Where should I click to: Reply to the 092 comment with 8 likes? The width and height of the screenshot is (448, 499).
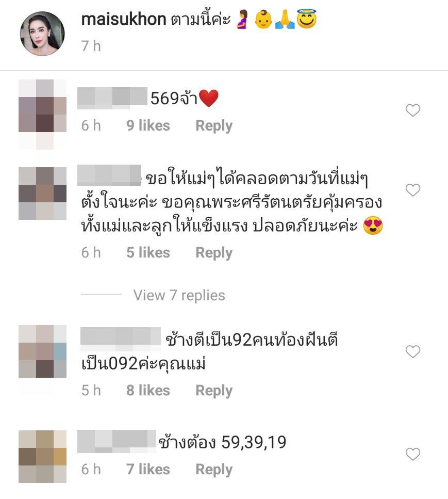pos(214,391)
